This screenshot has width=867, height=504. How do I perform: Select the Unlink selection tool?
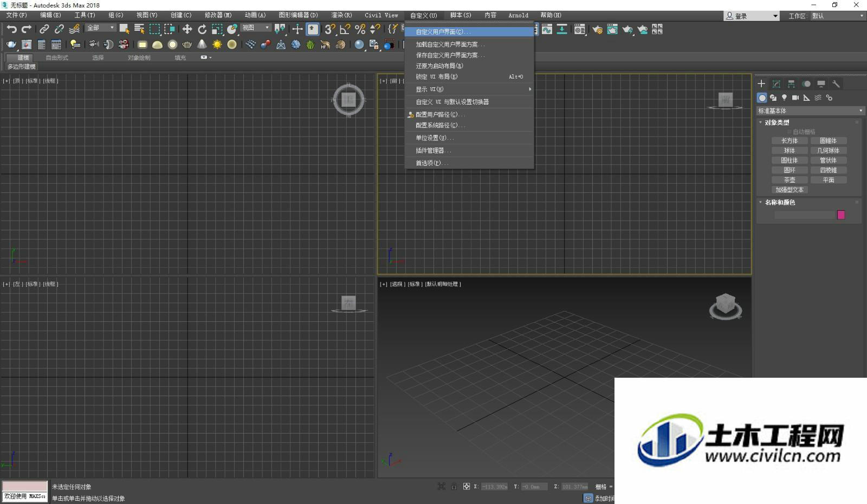(x=60, y=29)
